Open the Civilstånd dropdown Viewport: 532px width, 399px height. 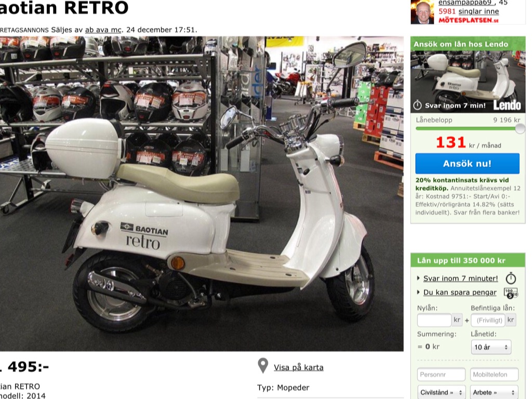tap(441, 392)
